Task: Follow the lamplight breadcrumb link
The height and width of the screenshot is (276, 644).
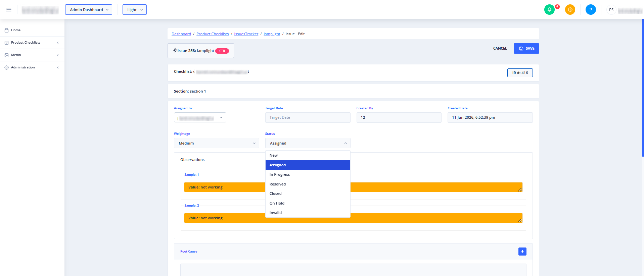Action: [272, 34]
